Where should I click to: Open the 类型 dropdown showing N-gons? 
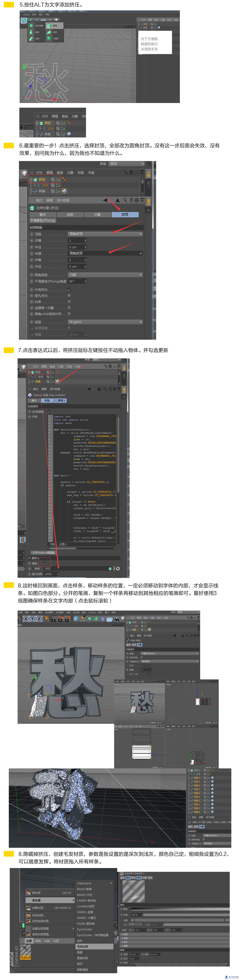pos(105,322)
